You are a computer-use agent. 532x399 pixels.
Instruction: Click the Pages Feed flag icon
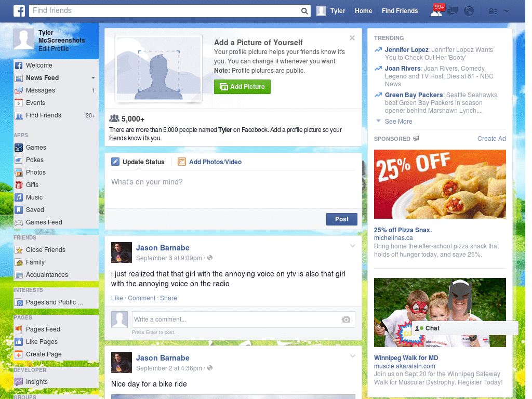click(x=19, y=329)
